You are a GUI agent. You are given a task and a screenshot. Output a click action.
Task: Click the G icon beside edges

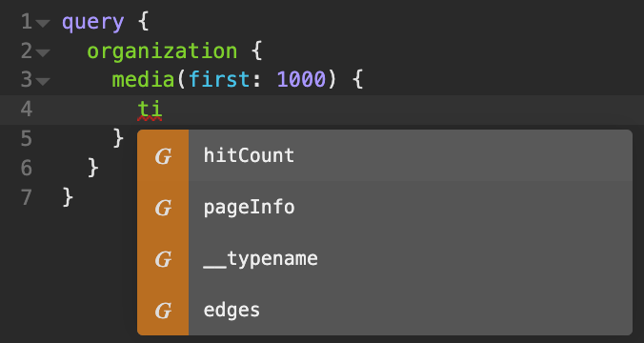(163, 311)
